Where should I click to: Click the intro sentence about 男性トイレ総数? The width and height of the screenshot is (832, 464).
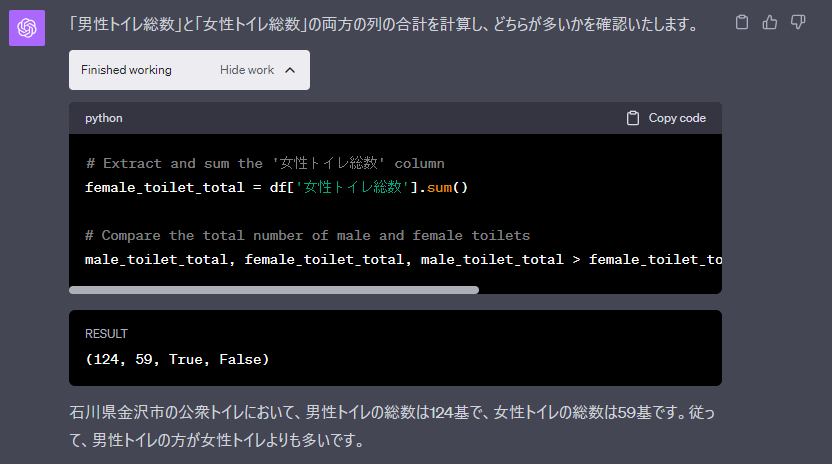tap(384, 24)
